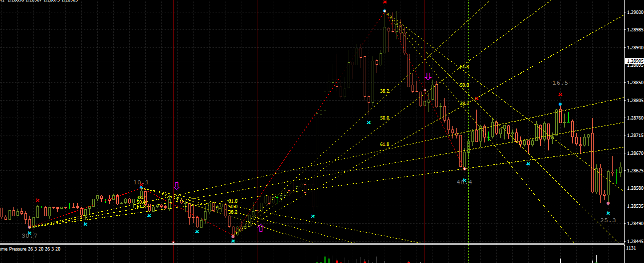
Task: Click the 1.28625 price scale label
Action: tap(634, 170)
